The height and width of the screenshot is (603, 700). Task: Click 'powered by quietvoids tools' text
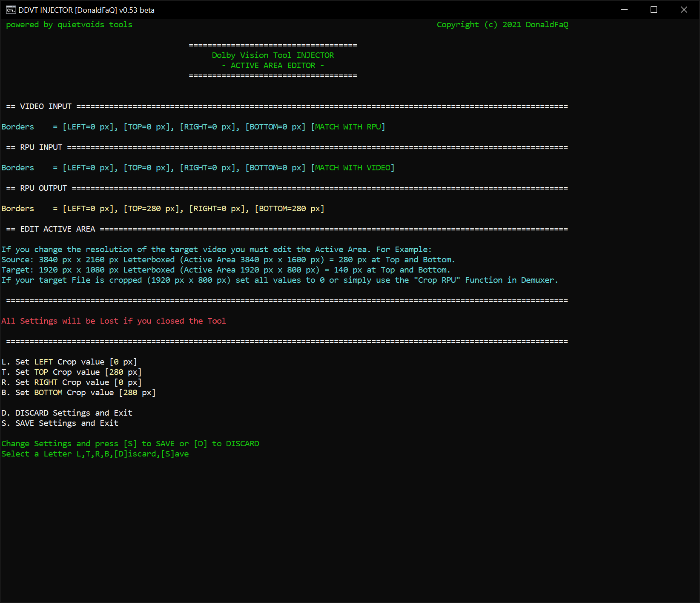(69, 25)
